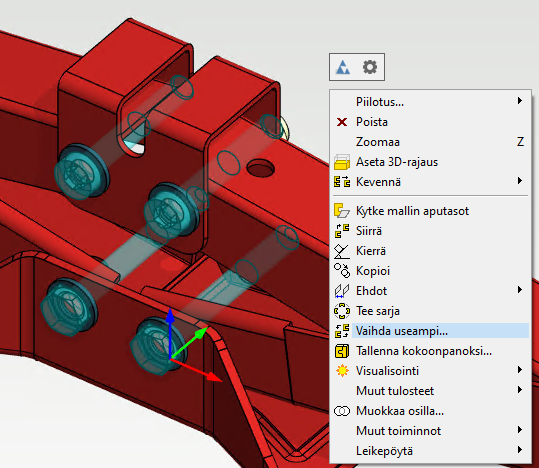
Task: Expand the Piilotus submenu arrow
Action: tap(520, 100)
